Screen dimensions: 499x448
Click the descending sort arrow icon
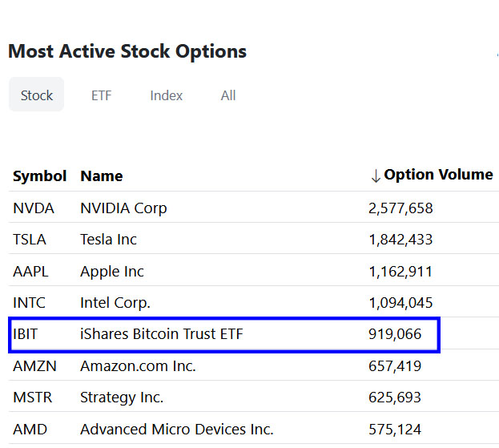tap(376, 176)
